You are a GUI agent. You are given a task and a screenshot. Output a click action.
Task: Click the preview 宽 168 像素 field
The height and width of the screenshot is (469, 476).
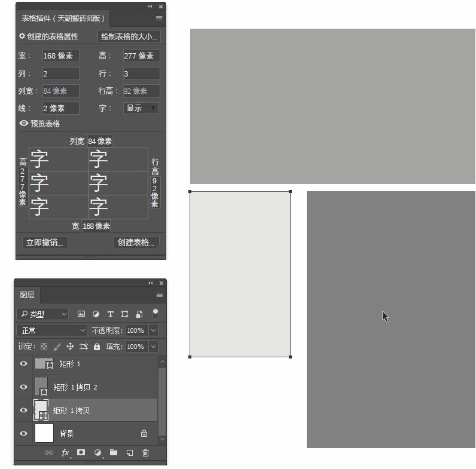pos(96,226)
